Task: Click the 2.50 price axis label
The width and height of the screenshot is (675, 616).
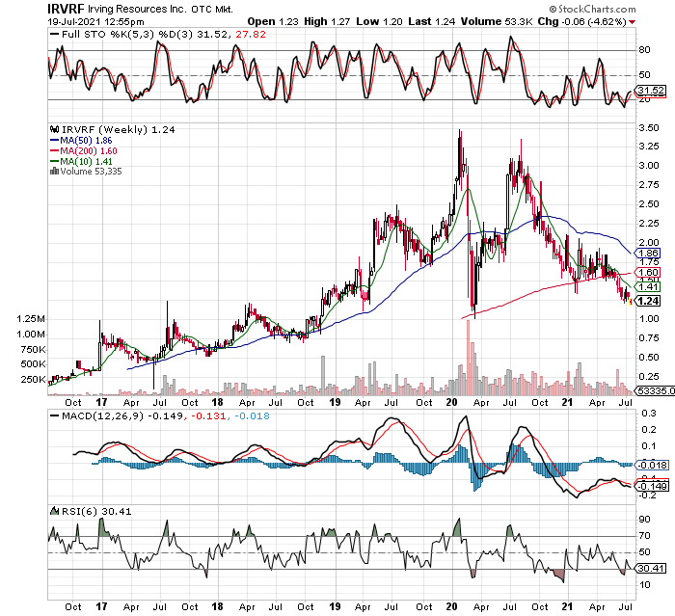Action: click(x=649, y=204)
